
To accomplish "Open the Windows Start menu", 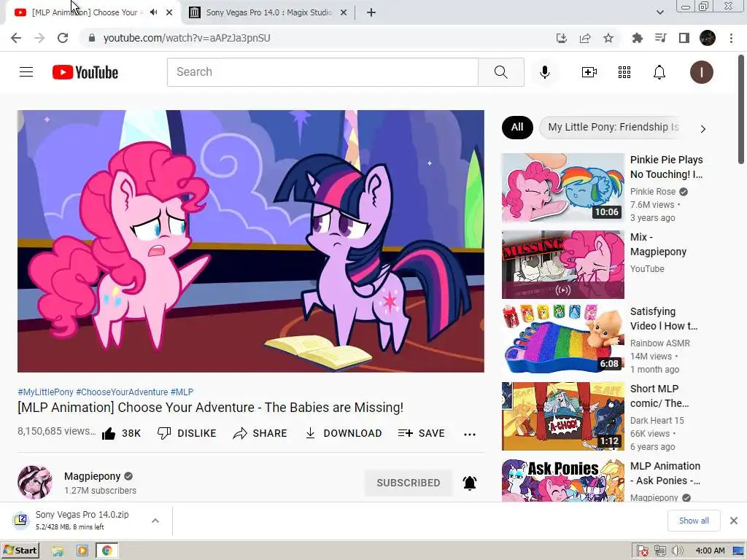I will click(20, 551).
